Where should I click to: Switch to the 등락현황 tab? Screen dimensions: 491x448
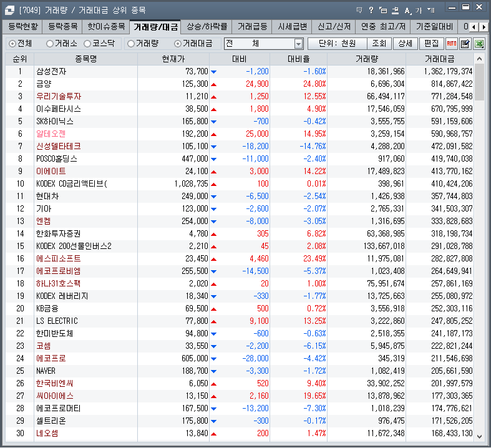[22, 27]
